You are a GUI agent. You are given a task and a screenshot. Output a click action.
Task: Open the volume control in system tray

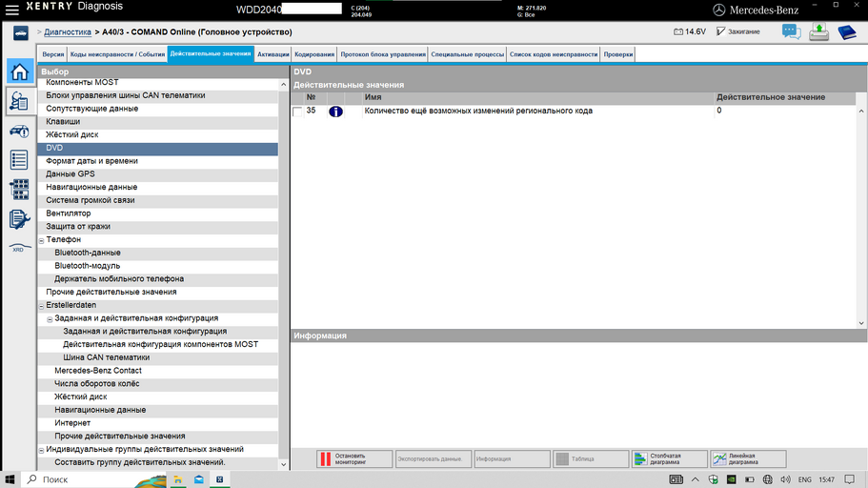785,479
